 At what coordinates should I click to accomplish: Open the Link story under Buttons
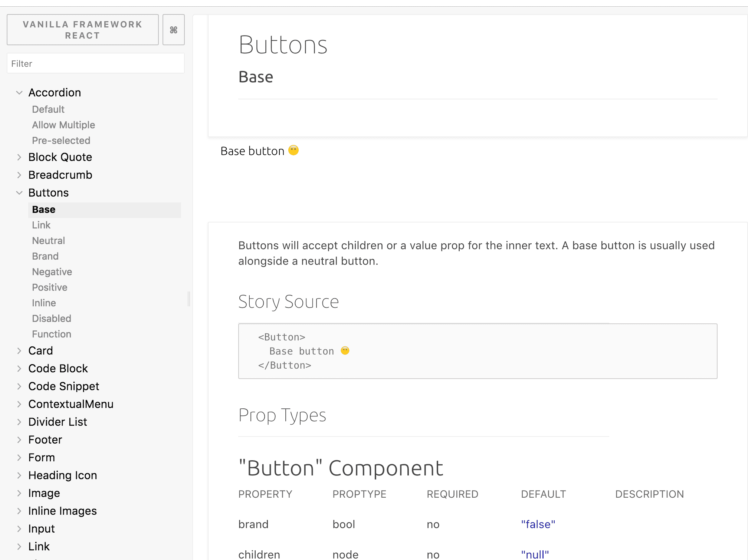point(41,225)
